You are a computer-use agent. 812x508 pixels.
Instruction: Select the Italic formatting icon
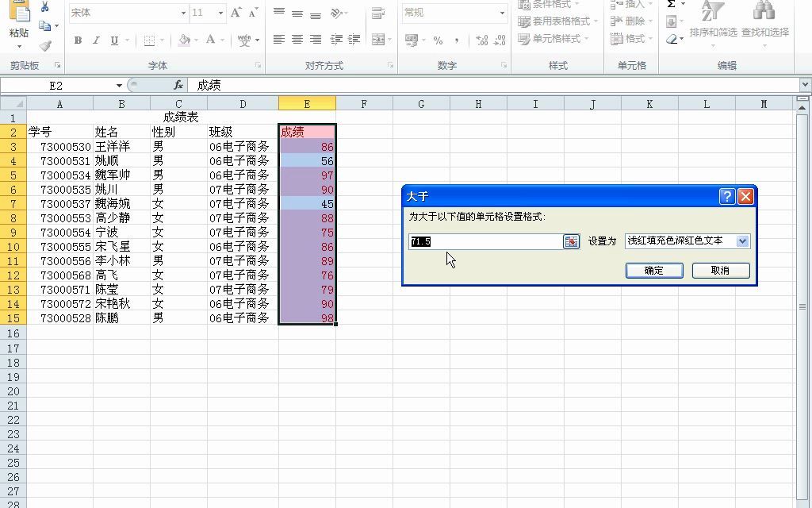click(97, 40)
